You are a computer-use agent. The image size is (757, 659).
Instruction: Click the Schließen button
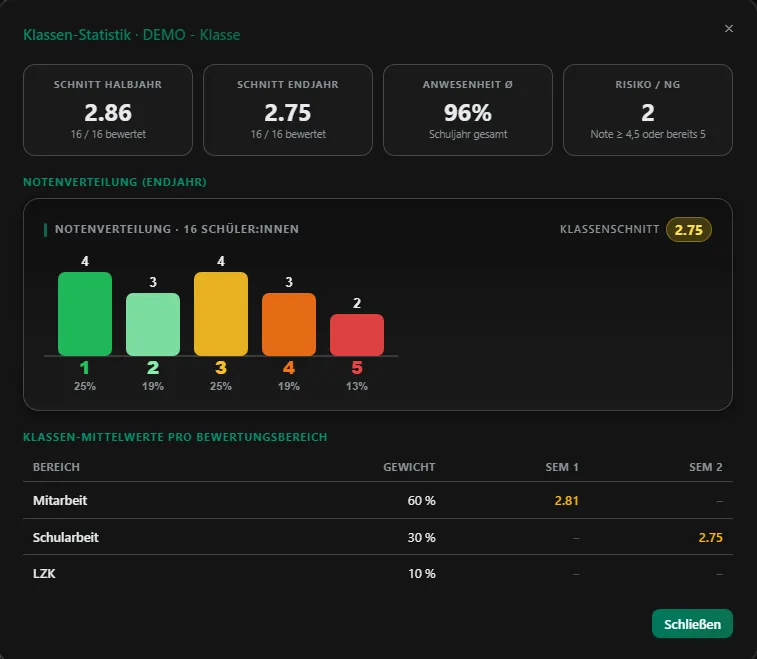pos(692,624)
